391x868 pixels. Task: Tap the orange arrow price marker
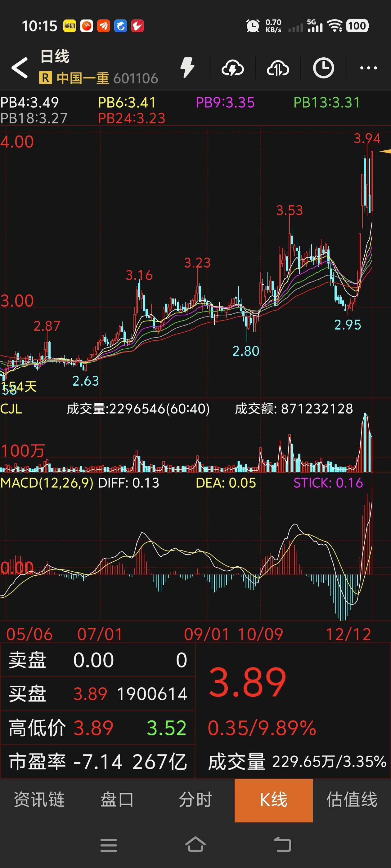pyautogui.click(x=385, y=151)
